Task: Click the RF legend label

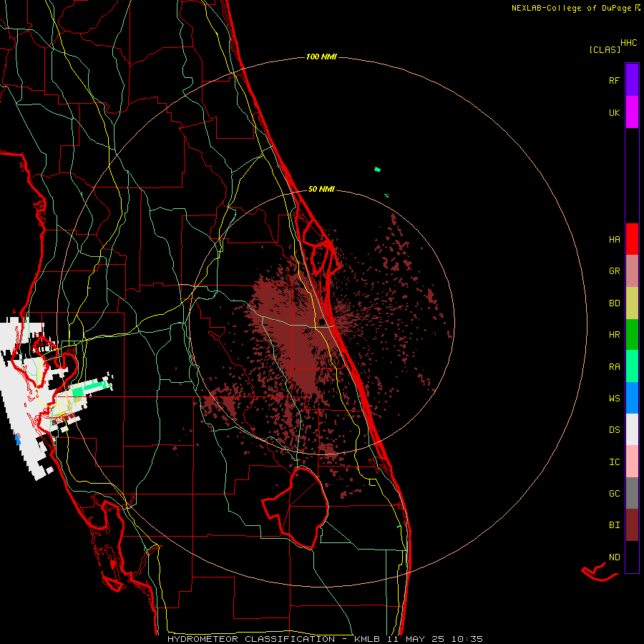Action: point(614,81)
